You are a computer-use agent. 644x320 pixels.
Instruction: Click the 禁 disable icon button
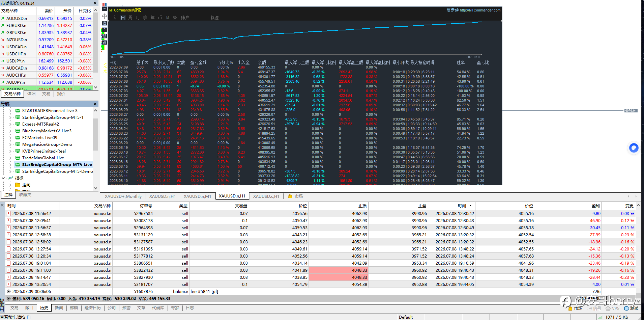point(105,36)
